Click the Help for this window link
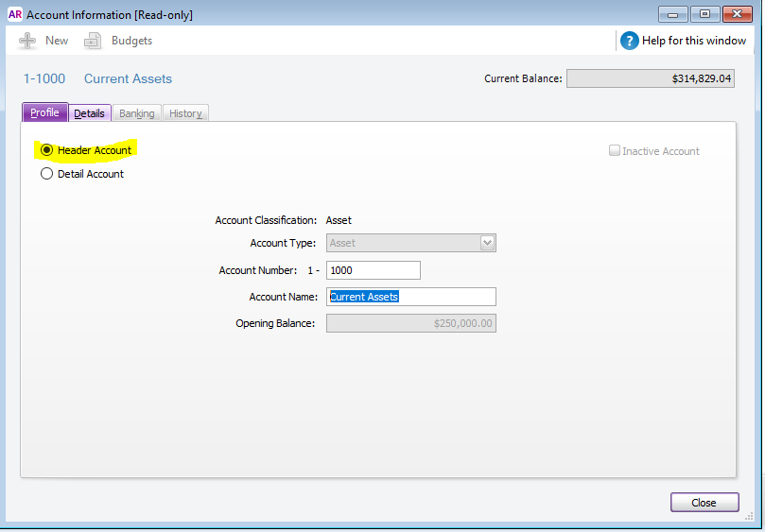765x532 pixels. tap(694, 41)
